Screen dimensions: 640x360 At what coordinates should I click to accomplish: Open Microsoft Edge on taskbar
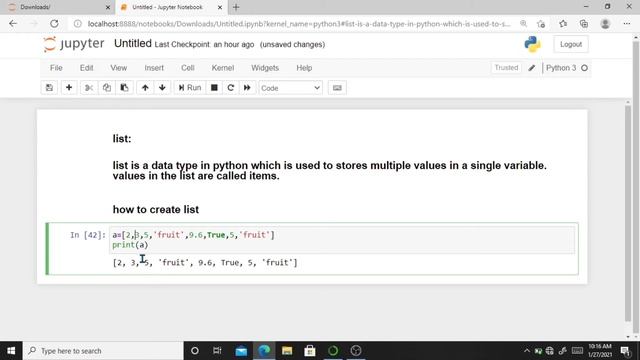tap(264, 351)
